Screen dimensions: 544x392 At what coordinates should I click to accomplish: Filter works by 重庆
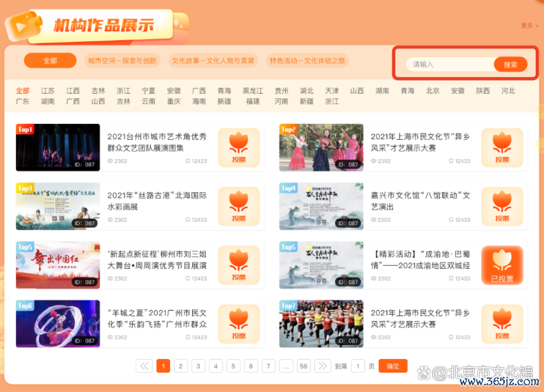click(x=174, y=101)
